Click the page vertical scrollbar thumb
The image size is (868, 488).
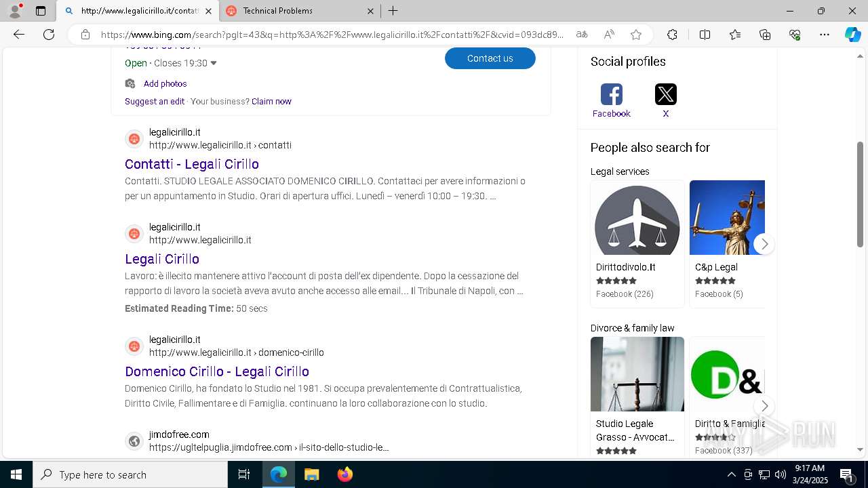pyautogui.click(x=861, y=195)
